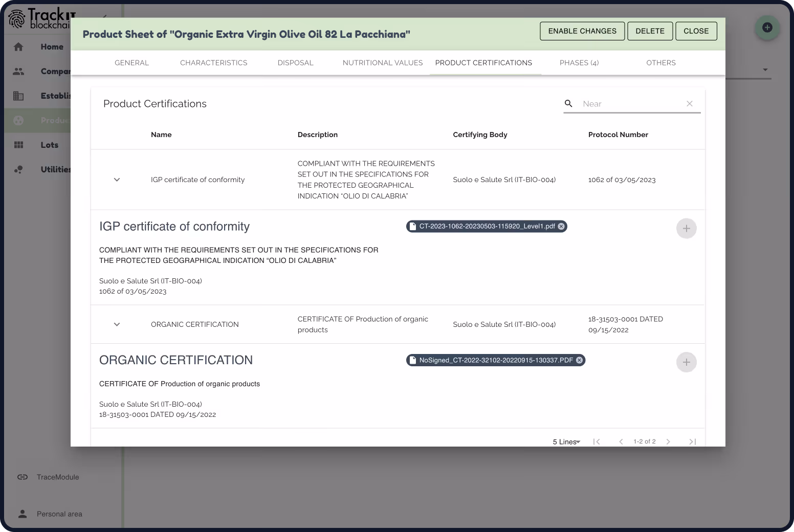This screenshot has height=532, width=794.
Task: Click the green round add button
Action: pos(767,28)
